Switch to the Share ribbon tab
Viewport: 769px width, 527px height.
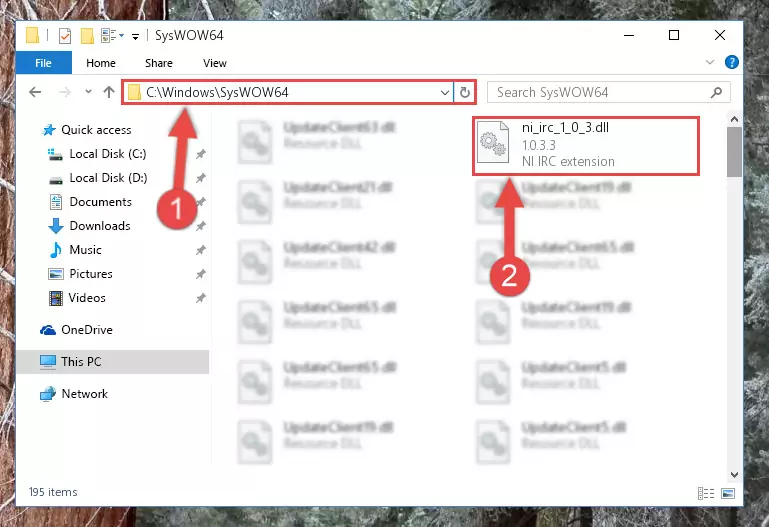coord(159,63)
